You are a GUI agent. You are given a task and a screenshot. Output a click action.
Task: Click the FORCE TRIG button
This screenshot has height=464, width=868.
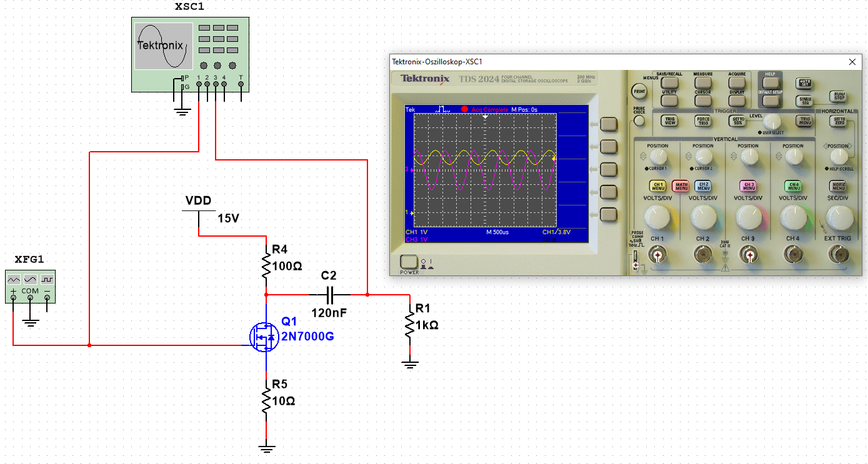[x=703, y=121]
